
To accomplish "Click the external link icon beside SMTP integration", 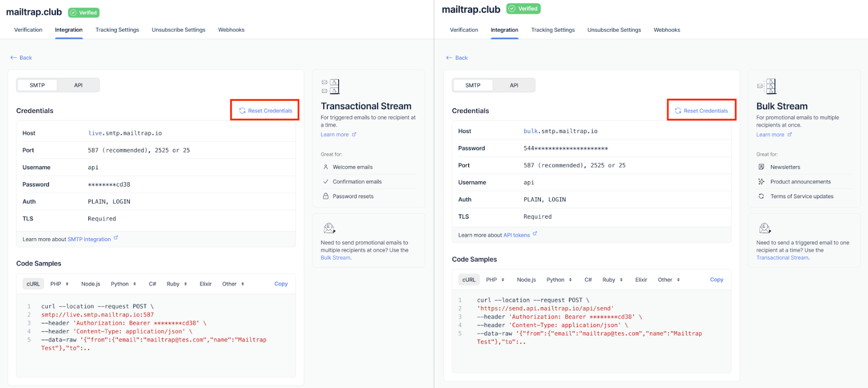I will pyautogui.click(x=116, y=238).
